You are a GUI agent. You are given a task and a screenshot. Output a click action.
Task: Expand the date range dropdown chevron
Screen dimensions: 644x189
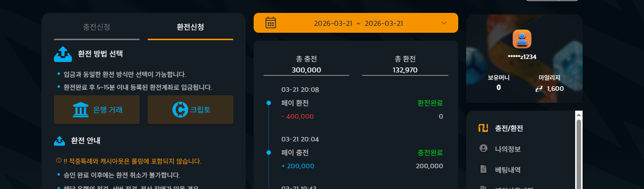point(444,23)
